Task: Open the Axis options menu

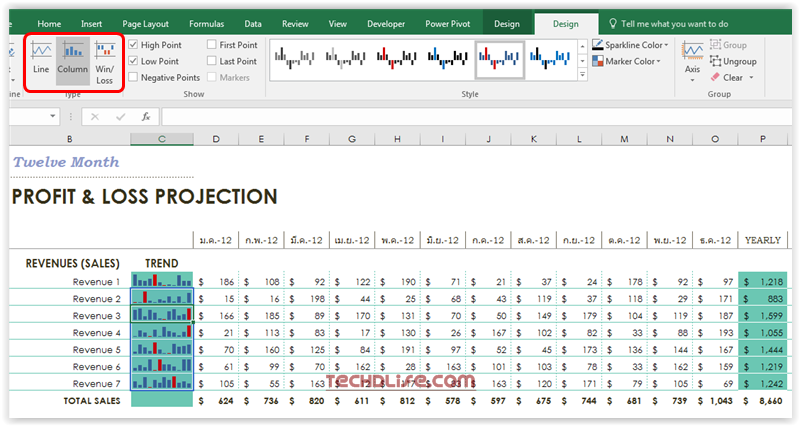Action: click(692, 63)
